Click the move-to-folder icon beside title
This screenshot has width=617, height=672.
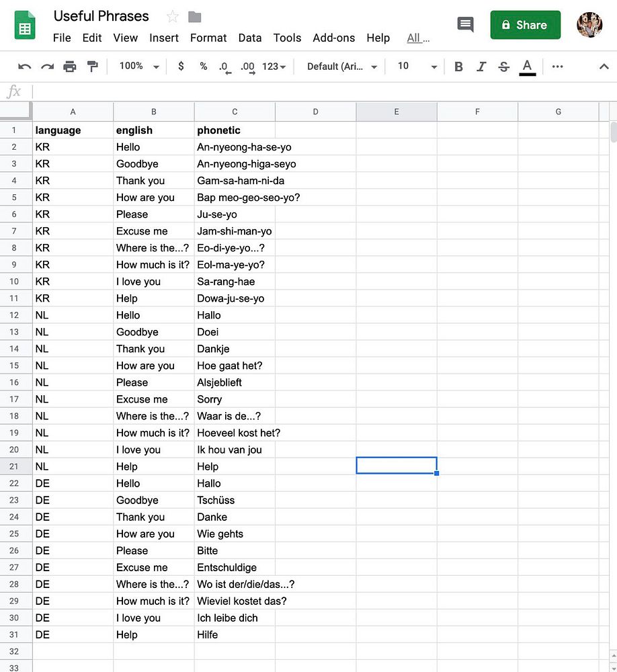pos(195,17)
